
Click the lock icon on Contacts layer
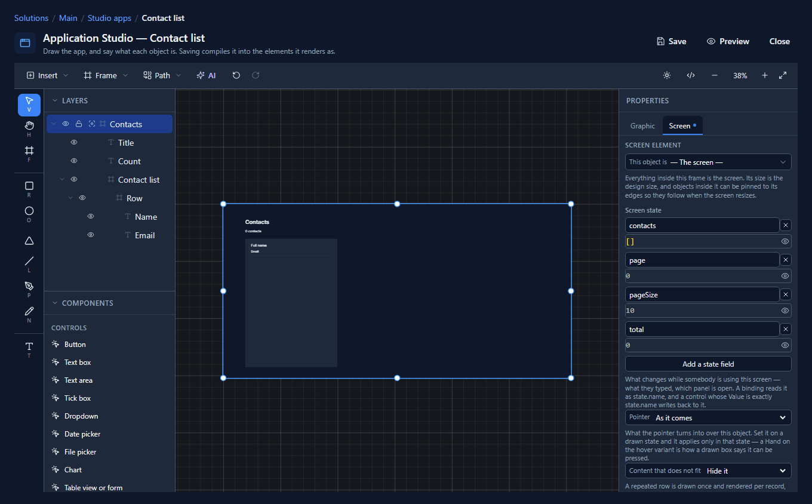(x=79, y=124)
